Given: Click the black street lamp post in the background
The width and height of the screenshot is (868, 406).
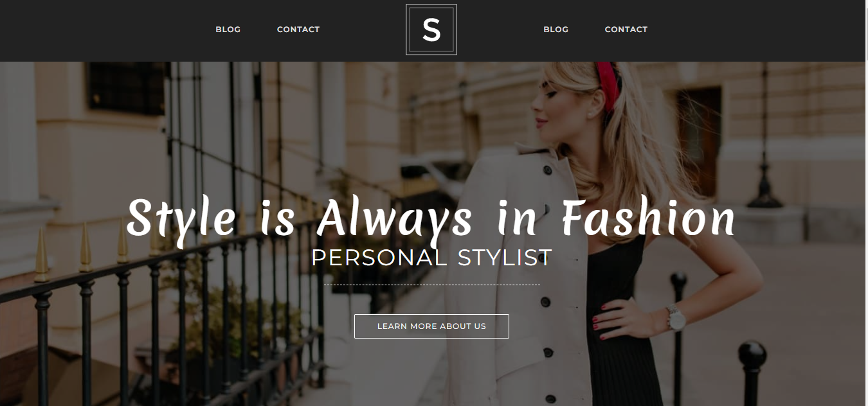Looking at the screenshot, I should [x=764, y=135].
